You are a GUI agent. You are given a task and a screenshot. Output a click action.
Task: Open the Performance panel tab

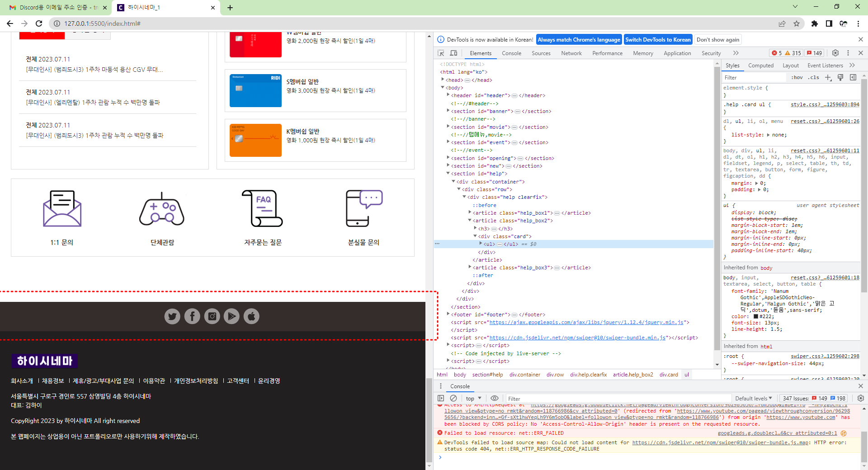pos(607,53)
